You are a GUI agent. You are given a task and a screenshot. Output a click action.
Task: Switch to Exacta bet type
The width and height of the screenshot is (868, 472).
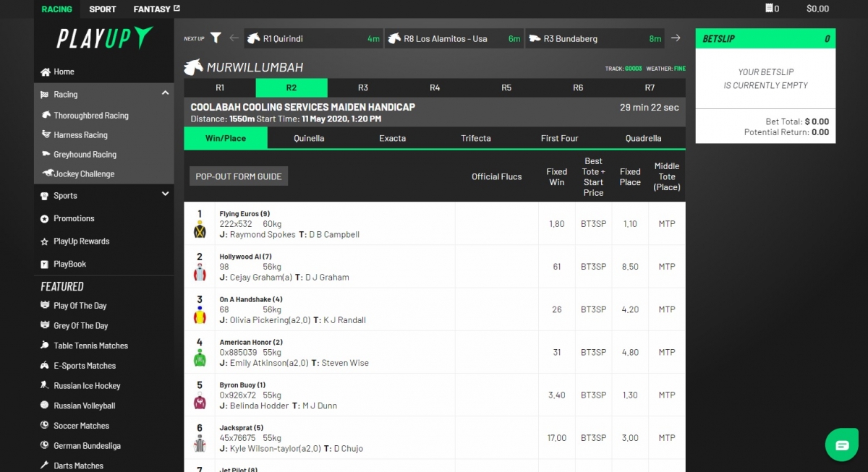pyautogui.click(x=393, y=138)
